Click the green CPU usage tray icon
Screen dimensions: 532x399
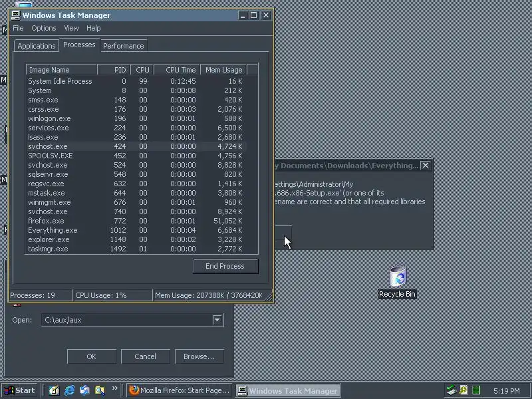[476, 390]
